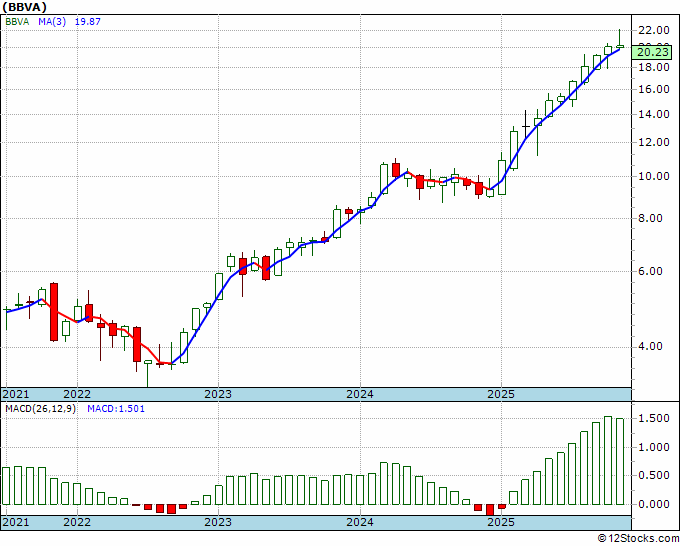Click the (BBVA) chart title
Viewport: 680px width, 546px height.
24,7
